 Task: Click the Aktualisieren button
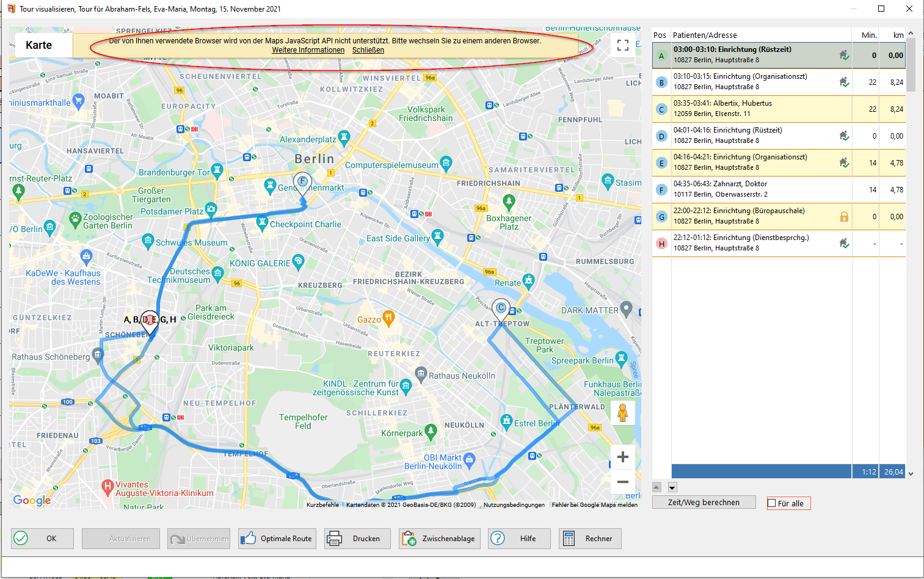[121, 539]
